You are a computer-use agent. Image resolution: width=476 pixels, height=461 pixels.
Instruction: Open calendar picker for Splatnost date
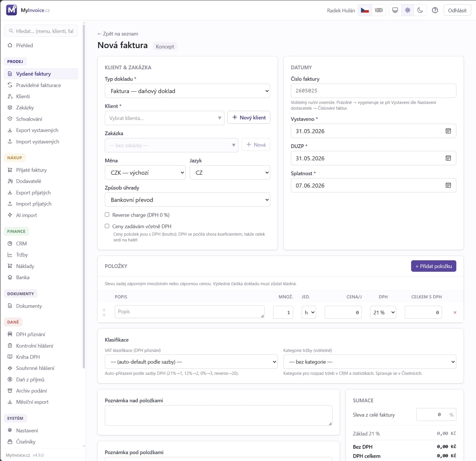pyautogui.click(x=448, y=185)
